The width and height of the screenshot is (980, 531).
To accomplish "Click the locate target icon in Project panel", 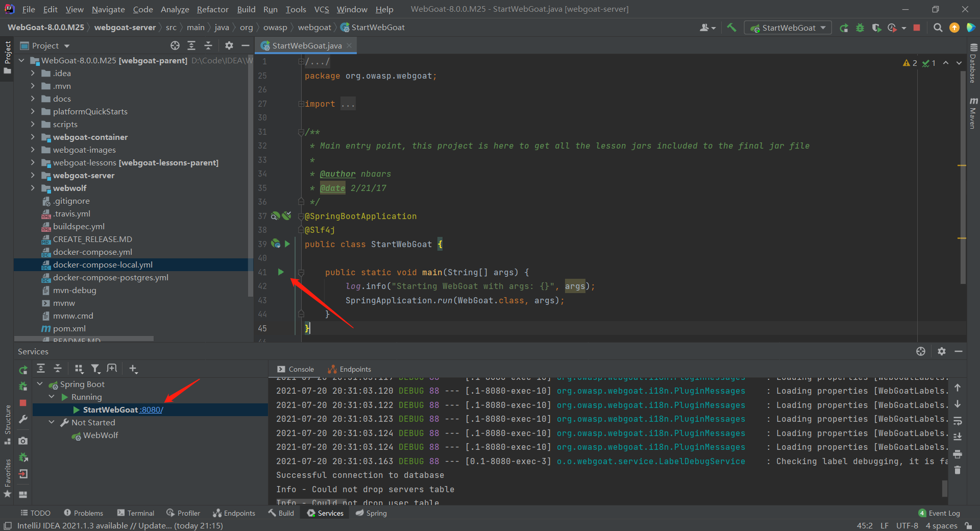I will pyautogui.click(x=175, y=45).
